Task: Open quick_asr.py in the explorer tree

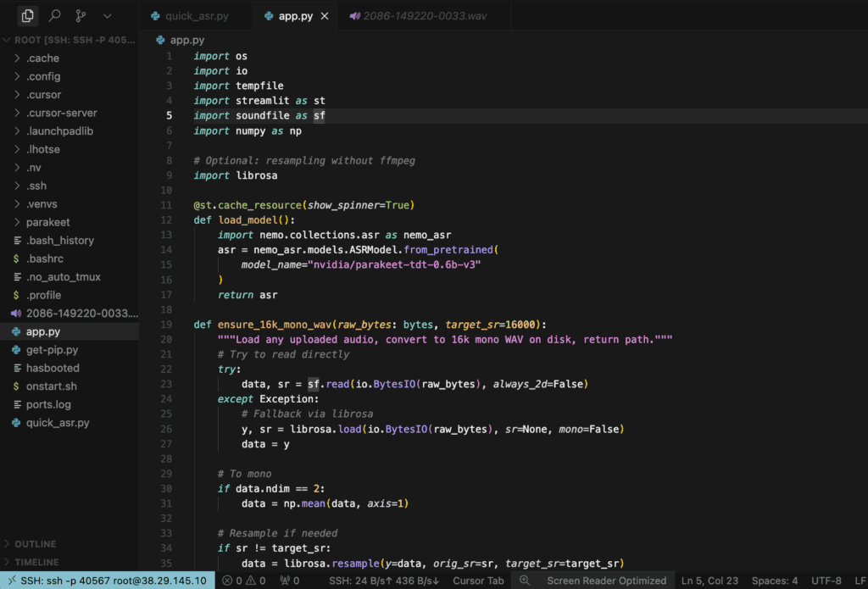Action: [70, 423]
